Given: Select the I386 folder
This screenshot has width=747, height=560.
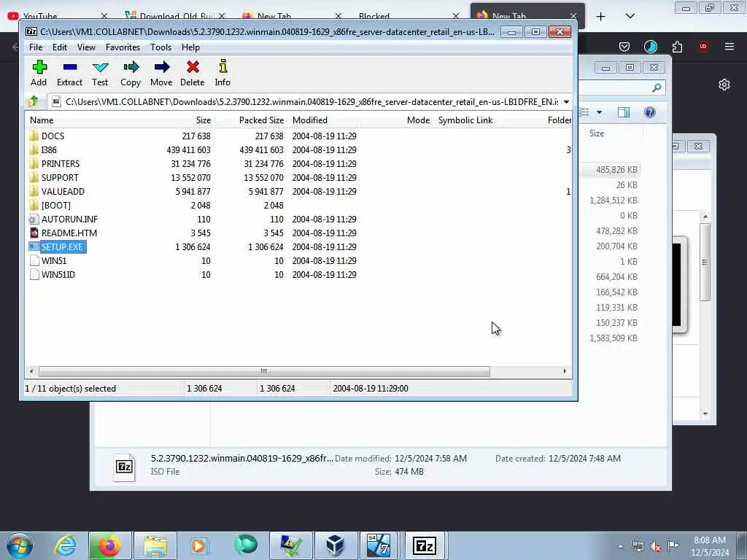Looking at the screenshot, I should (x=49, y=150).
